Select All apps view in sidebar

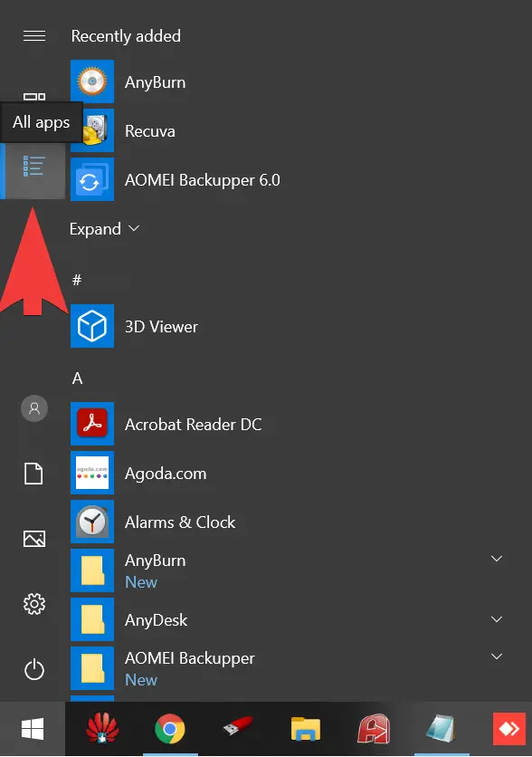[x=33, y=166]
